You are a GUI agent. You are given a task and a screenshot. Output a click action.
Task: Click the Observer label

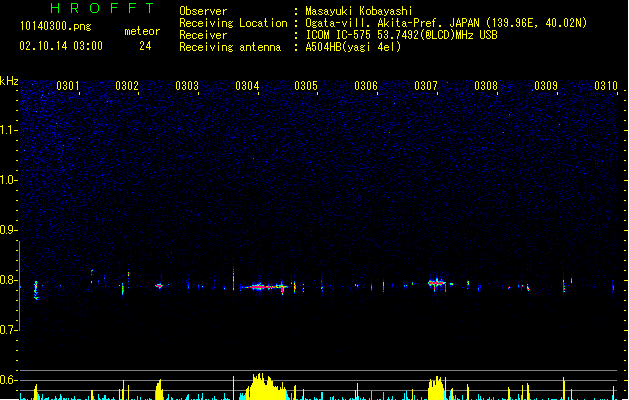coord(203,11)
